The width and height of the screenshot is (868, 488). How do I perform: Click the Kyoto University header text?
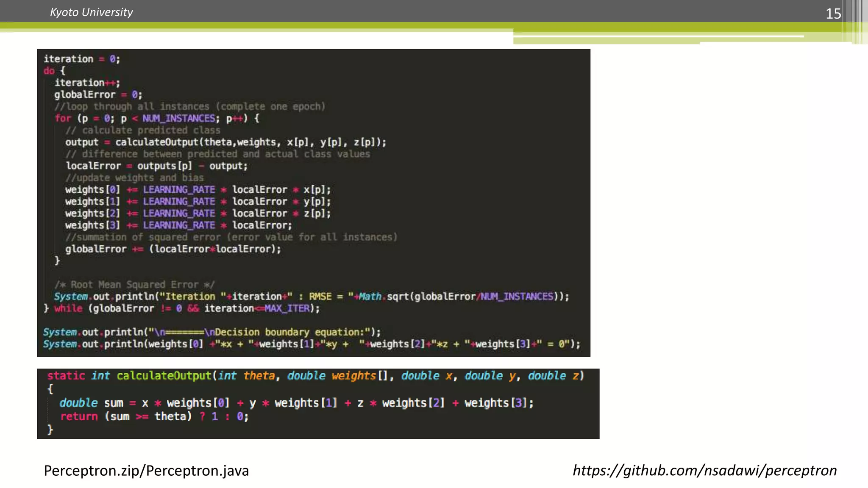(x=91, y=12)
